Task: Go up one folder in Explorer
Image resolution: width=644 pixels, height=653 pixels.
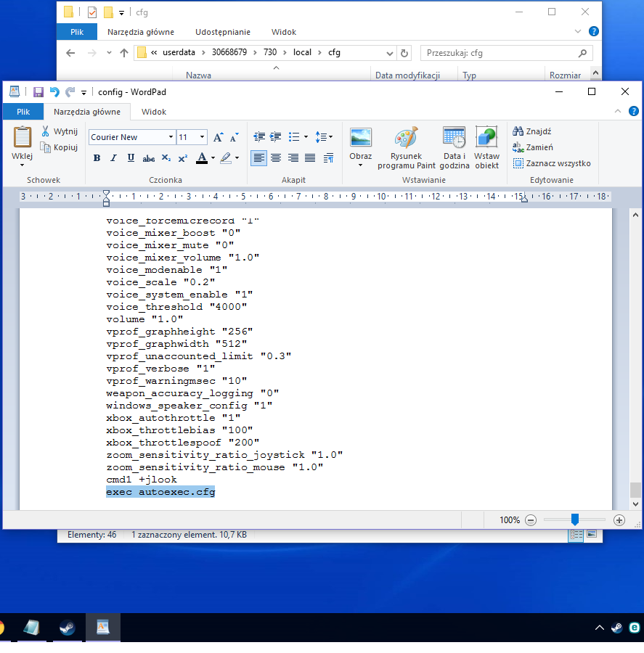Action: [x=124, y=53]
